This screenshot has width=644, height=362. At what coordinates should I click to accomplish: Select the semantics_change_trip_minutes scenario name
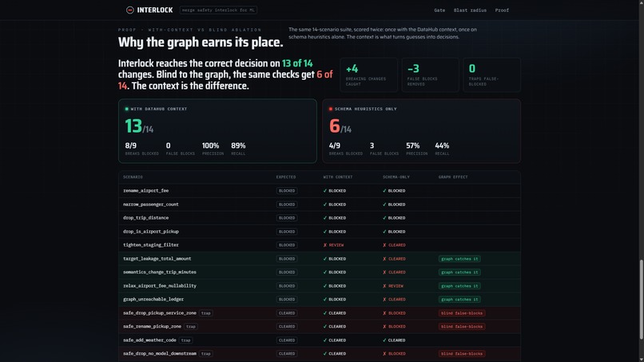pos(159,272)
